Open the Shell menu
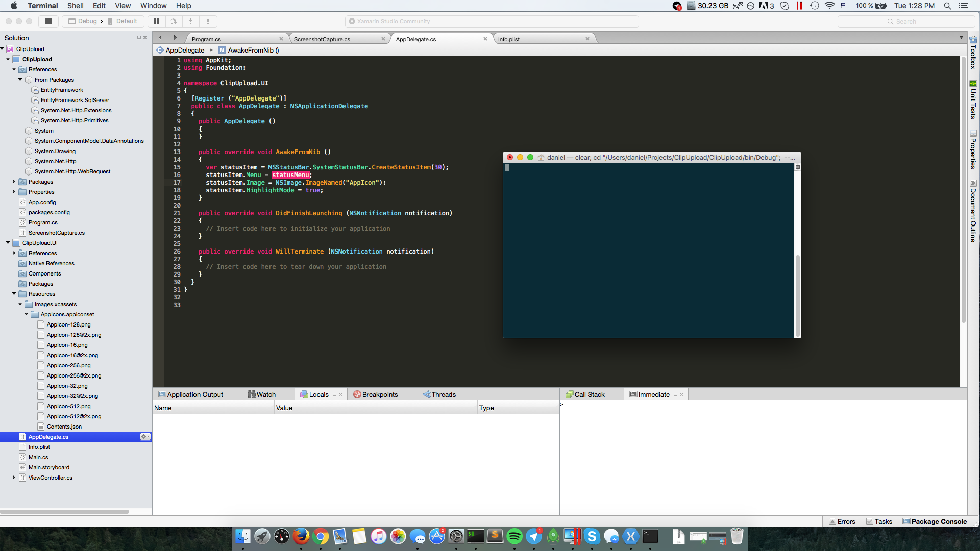980x551 pixels. (x=75, y=6)
